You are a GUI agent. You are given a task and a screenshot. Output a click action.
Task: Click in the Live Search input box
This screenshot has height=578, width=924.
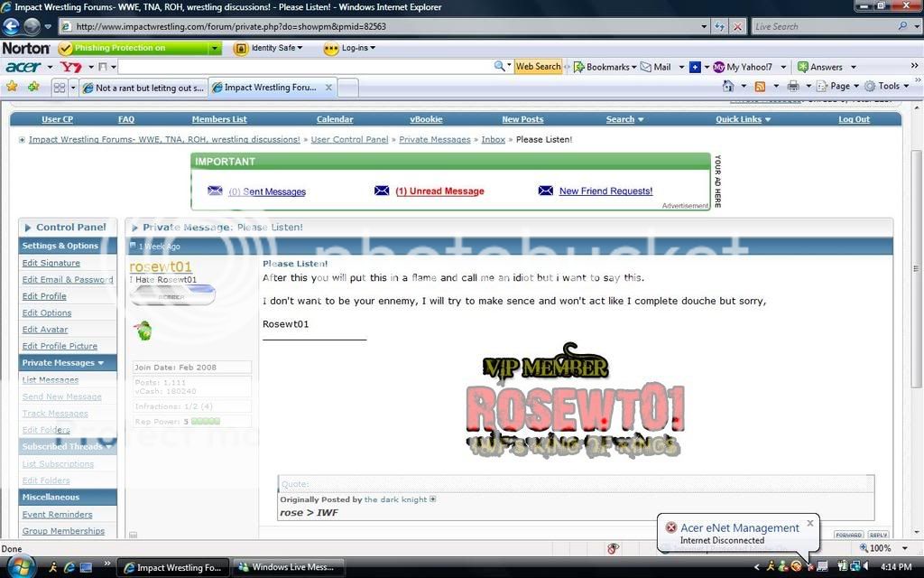pos(821,27)
